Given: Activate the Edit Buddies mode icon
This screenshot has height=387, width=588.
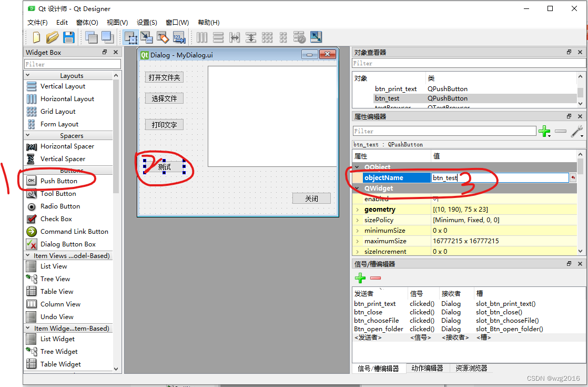Looking at the screenshot, I should [163, 37].
